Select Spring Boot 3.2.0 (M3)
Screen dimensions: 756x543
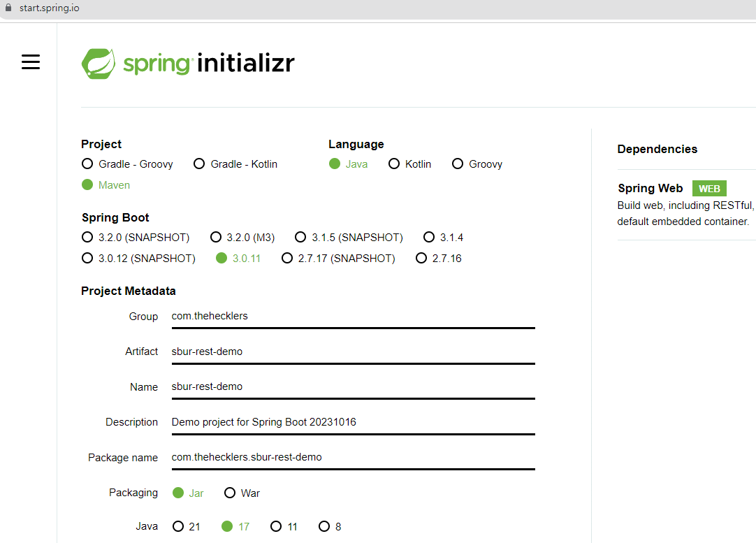(x=242, y=238)
